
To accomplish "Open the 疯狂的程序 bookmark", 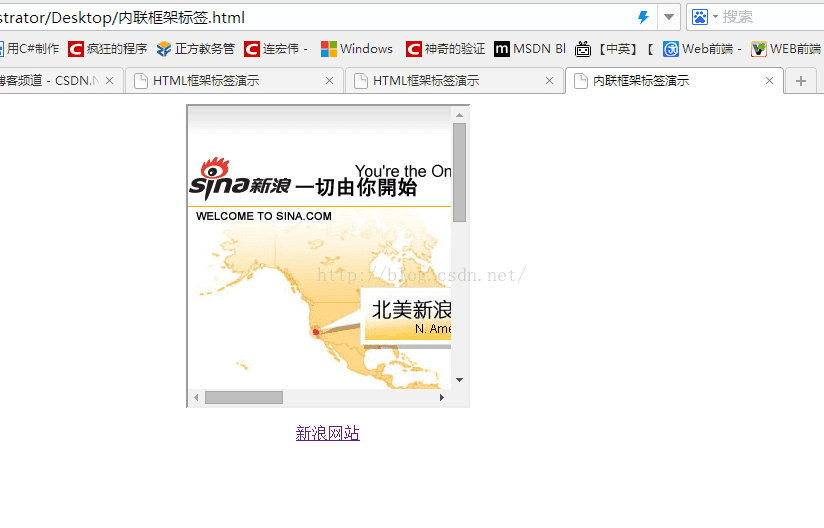I will pos(108,49).
